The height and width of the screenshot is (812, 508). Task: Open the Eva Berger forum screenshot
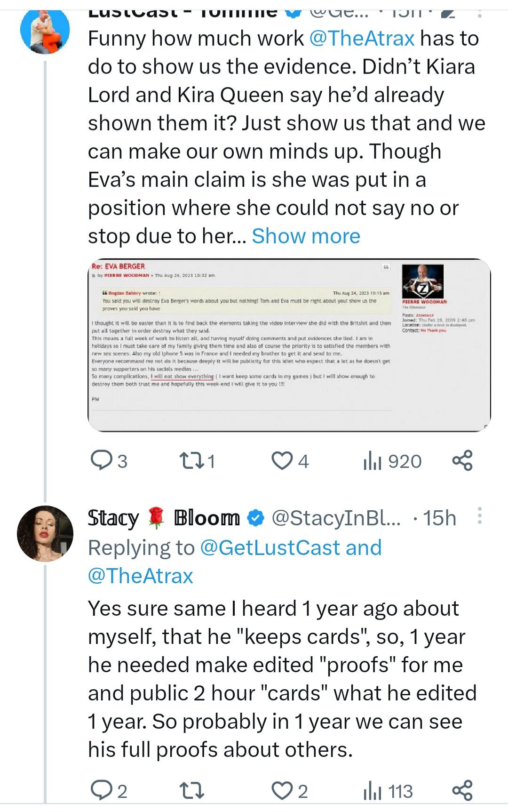289,345
